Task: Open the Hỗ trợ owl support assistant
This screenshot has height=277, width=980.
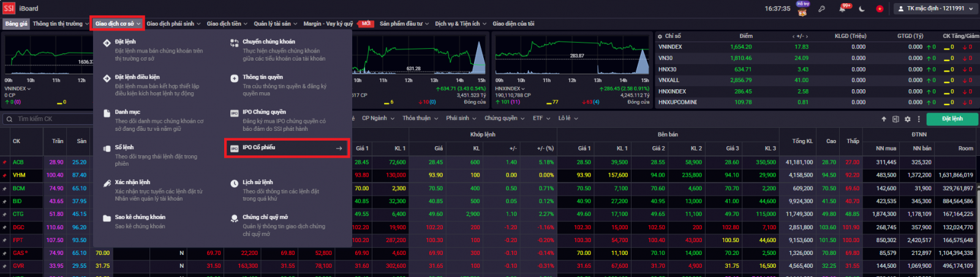Action: point(802,9)
